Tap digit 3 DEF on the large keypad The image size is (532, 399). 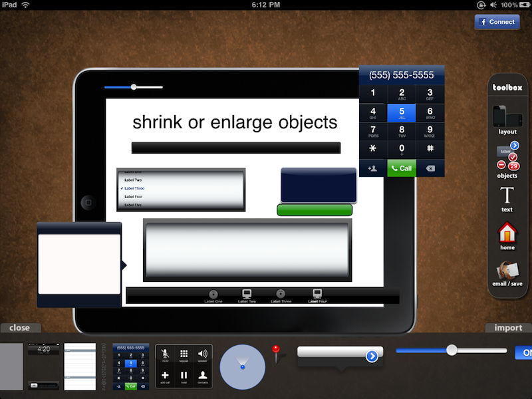pos(430,94)
